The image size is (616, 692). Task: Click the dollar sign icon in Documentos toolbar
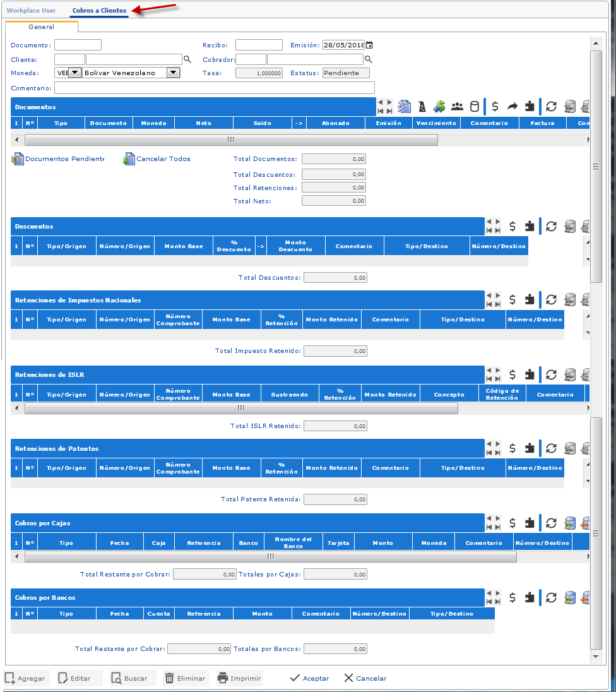(x=495, y=106)
